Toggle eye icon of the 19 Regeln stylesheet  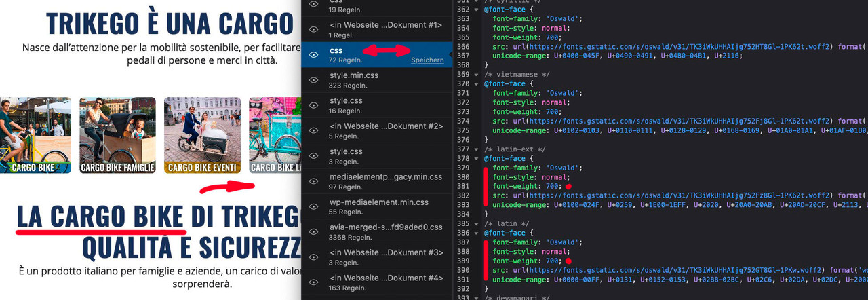(x=313, y=5)
